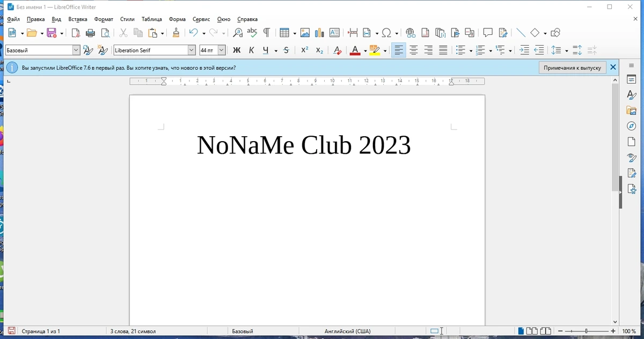Activate Clone Formatting paintbrush
Viewport: 644px width, 339px height.
point(175,33)
